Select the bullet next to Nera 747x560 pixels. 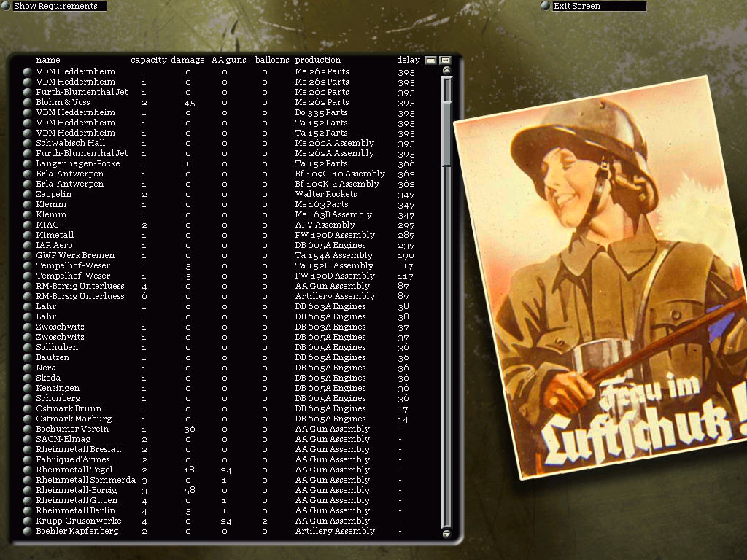point(28,368)
